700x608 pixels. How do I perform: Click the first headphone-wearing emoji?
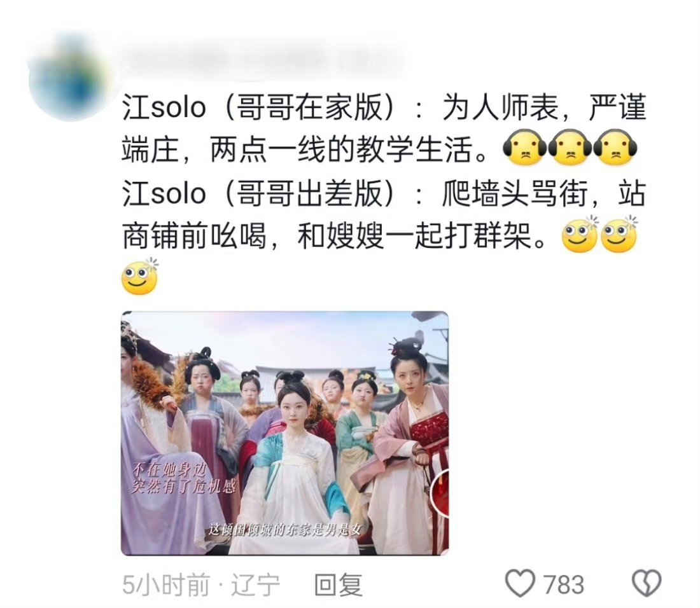[524, 148]
